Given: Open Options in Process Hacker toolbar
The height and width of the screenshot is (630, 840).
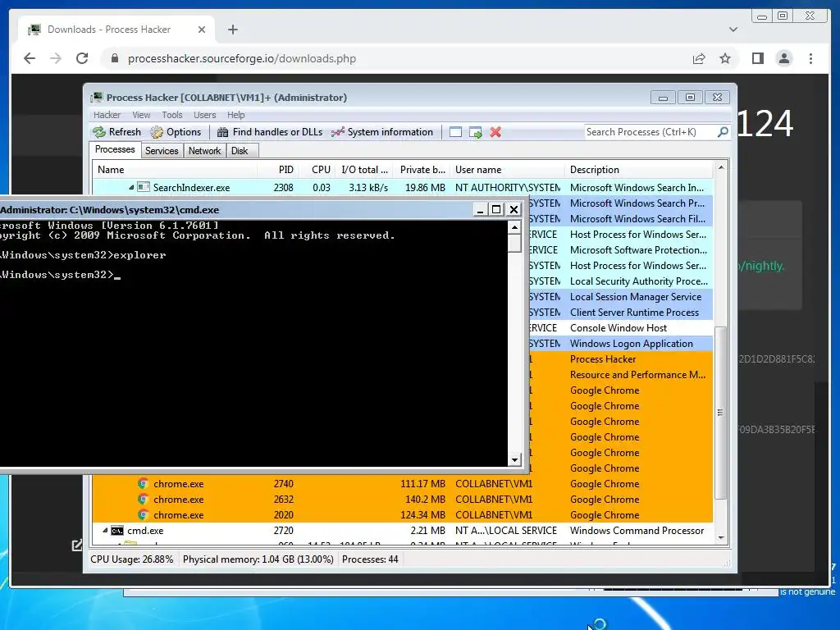Looking at the screenshot, I should (176, 132).
